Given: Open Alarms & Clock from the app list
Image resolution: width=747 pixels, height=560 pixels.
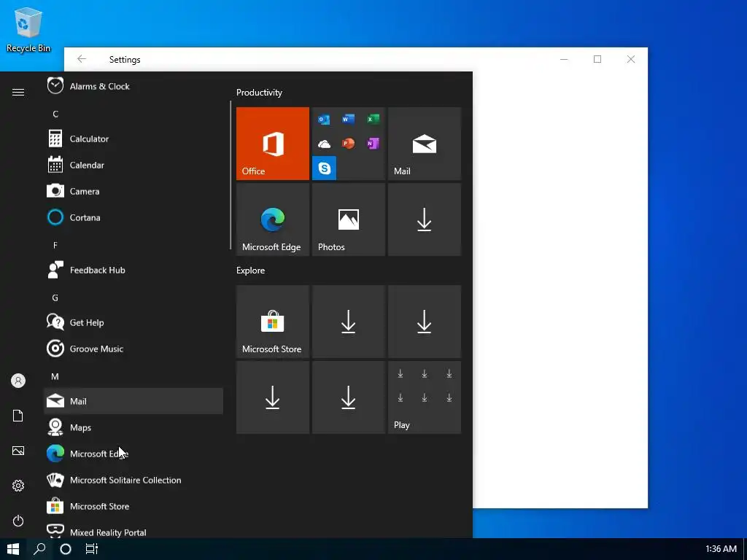Looking at the screenshot, I should coord(133,86).
